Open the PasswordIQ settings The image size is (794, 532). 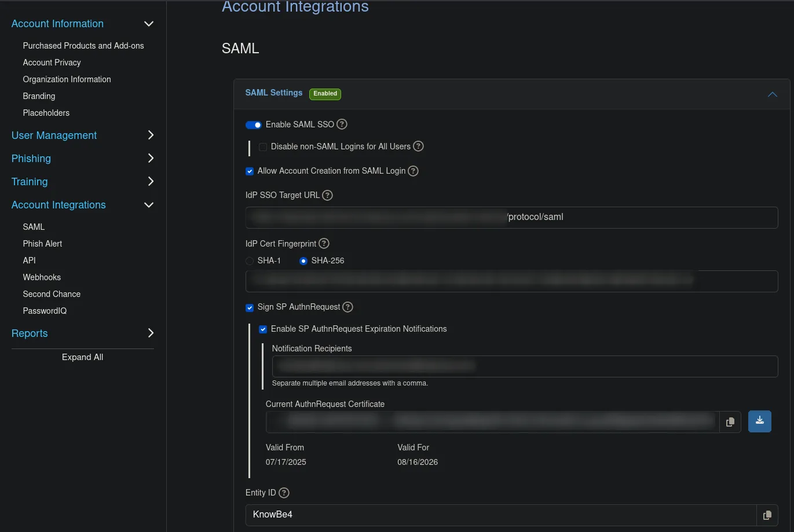coord(45,311)
